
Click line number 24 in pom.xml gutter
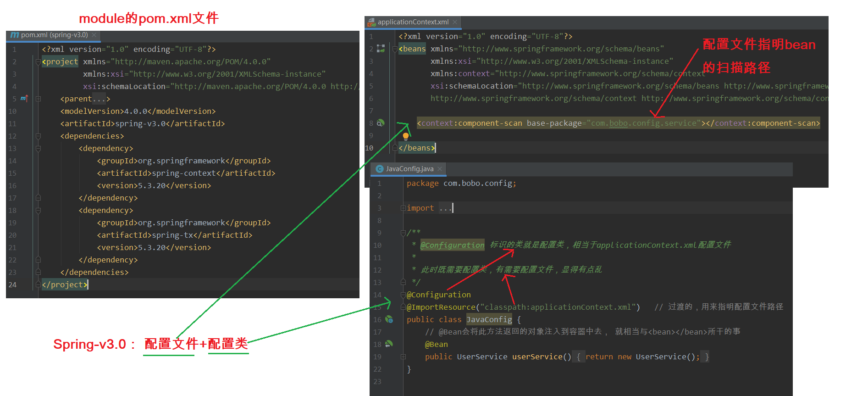tap(12, 284)
